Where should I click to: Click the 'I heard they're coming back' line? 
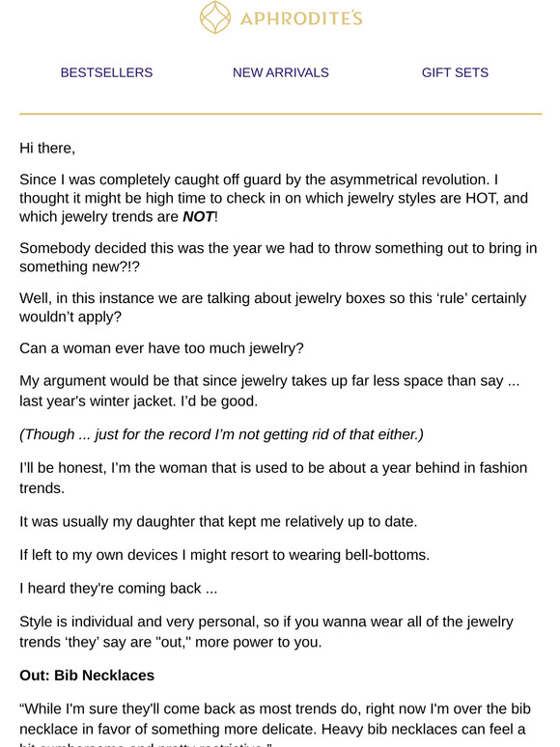(118, 589)
